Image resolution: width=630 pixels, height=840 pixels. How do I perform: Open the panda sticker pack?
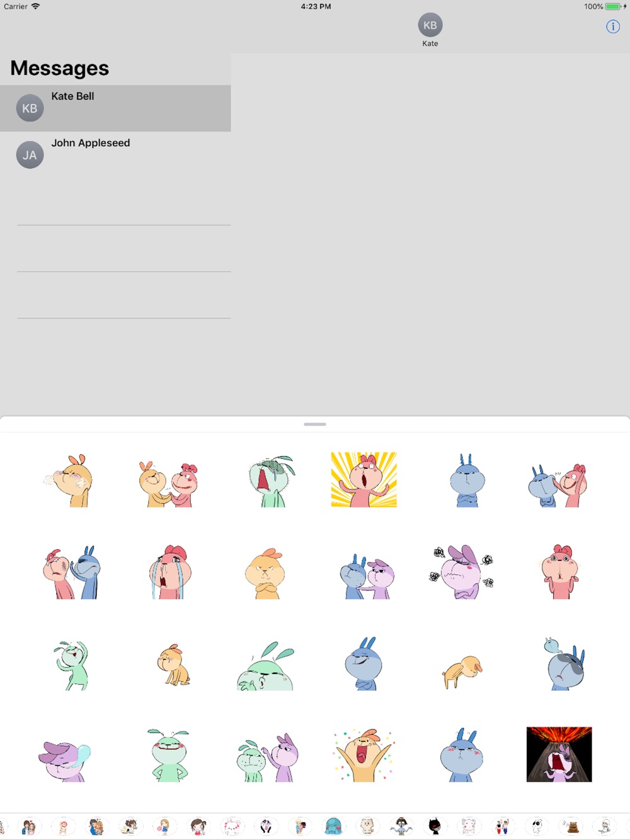266,826
